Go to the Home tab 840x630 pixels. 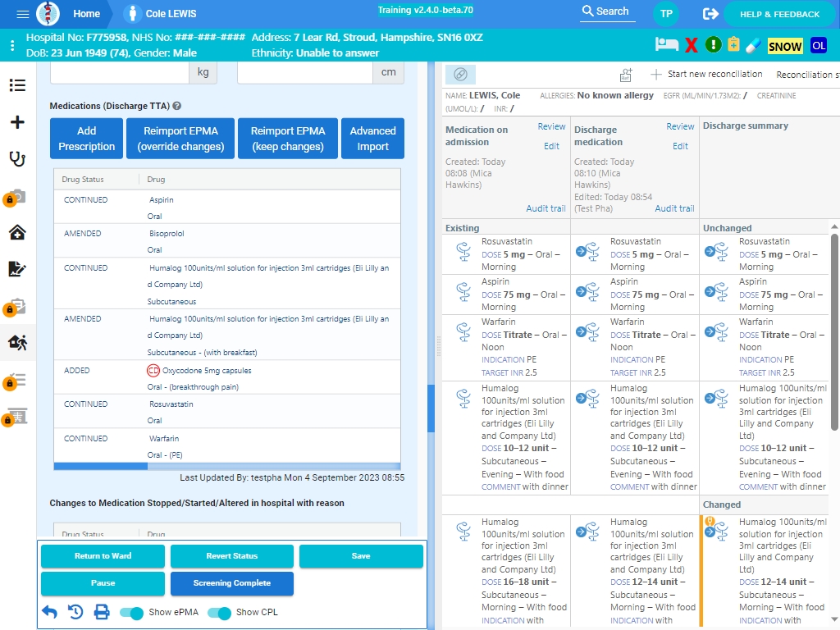(x=86, y=14)
